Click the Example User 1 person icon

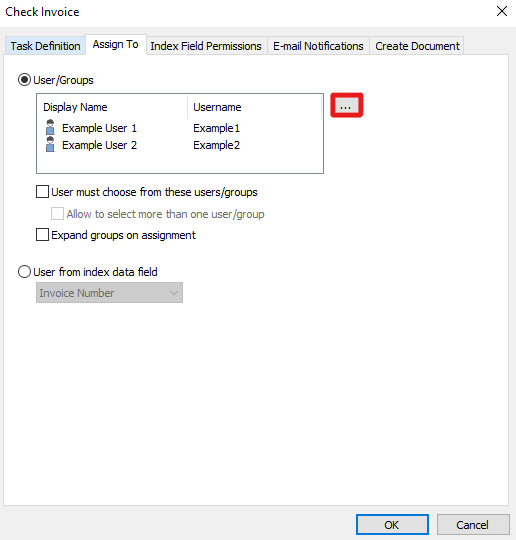[50, 127]
